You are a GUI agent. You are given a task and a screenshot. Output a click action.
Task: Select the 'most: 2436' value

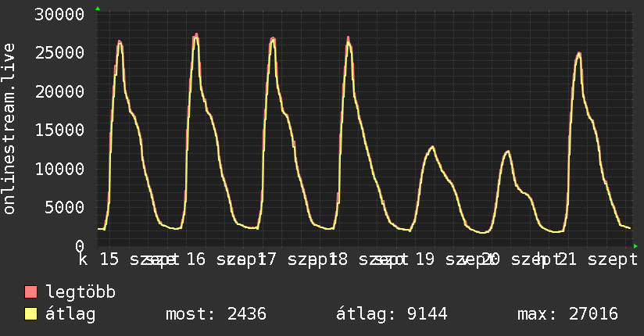[216, 314]
